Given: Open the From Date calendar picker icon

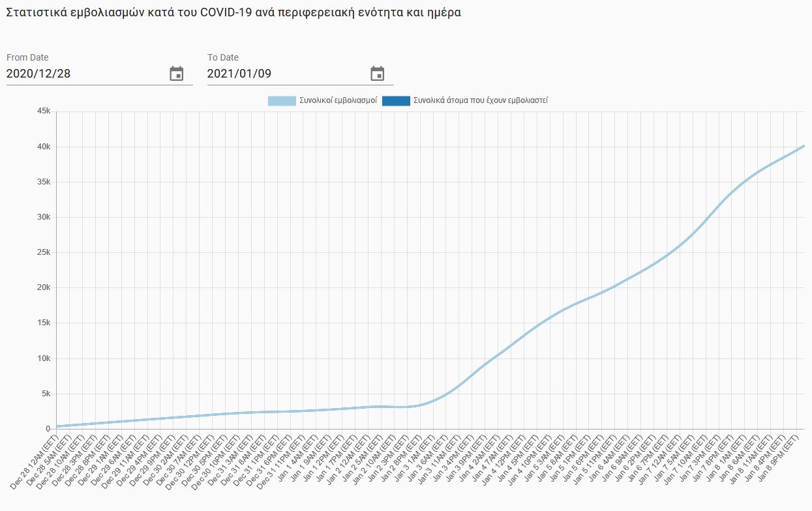Looking at the screenshot, I should pyautogui.click(x=177, y=74).
